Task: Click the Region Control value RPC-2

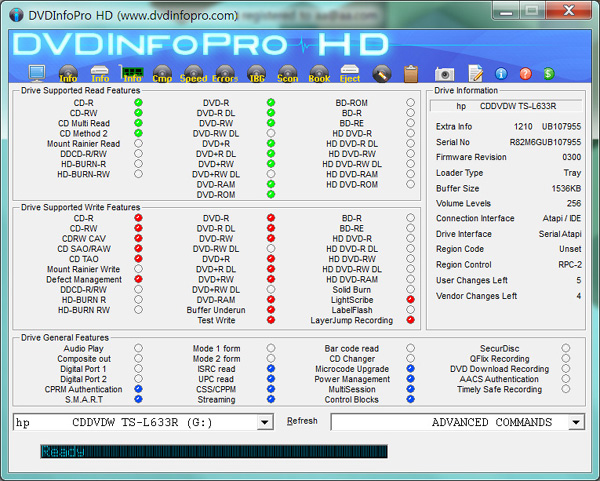Action: (570, 264)
